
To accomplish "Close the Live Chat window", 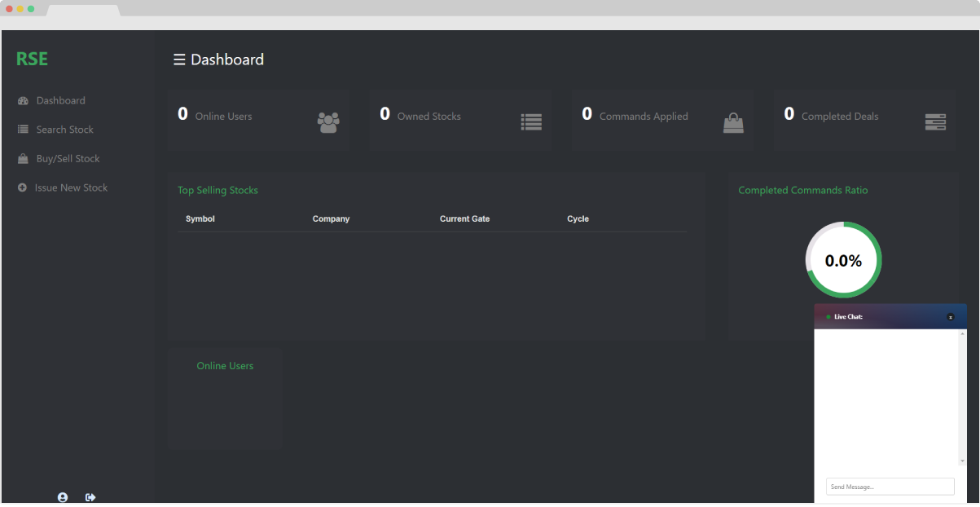I will (x=951, y=317).
